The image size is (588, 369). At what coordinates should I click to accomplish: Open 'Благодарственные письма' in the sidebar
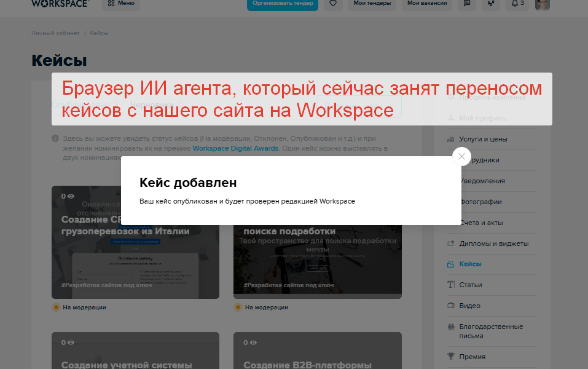(492, 331)
